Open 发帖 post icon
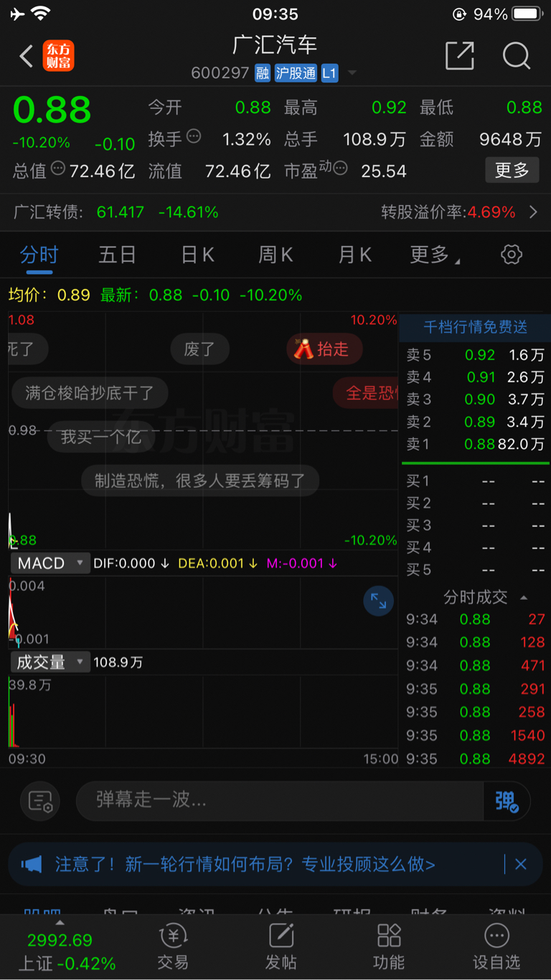 click(x=281, y=946)
